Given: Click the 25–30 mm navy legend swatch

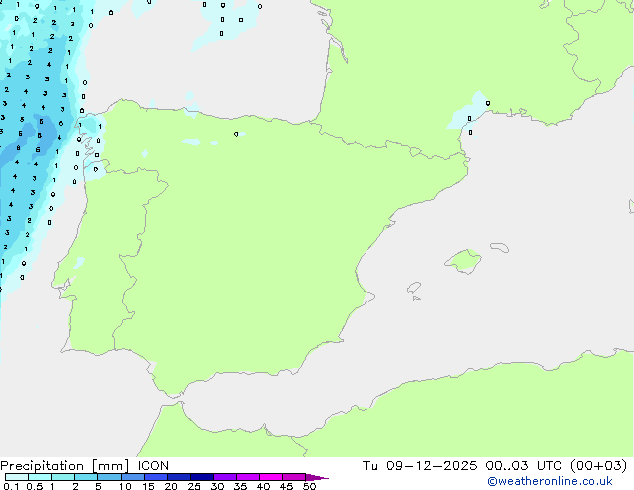Looking at the screenshot, I should click(x=201, y=477).
